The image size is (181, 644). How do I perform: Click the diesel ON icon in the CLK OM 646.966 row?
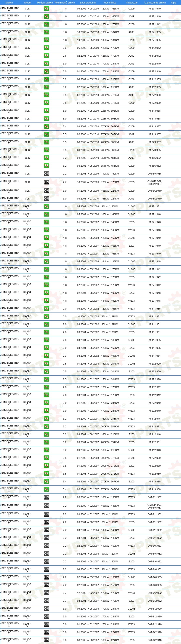pos(46,174)
